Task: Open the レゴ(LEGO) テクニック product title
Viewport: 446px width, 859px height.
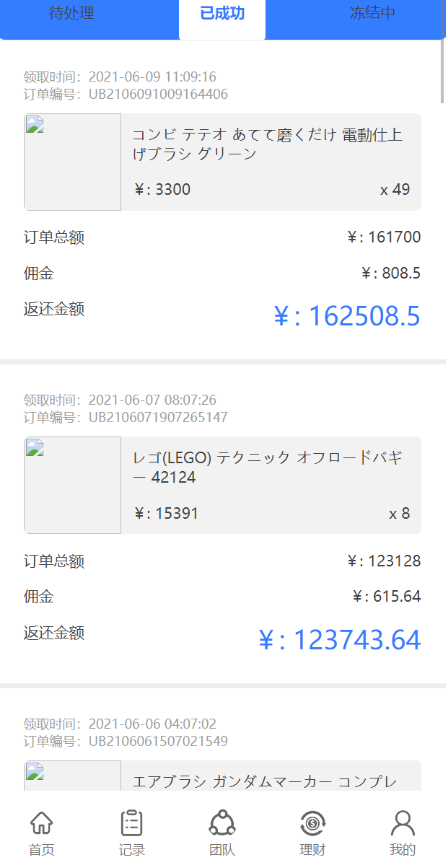Action: click(x=267, y=468)
